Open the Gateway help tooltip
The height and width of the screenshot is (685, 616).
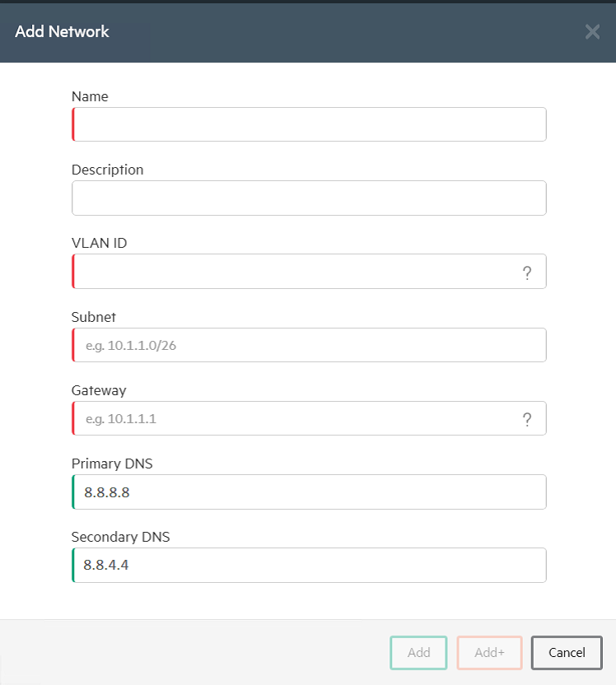point(527,418)
